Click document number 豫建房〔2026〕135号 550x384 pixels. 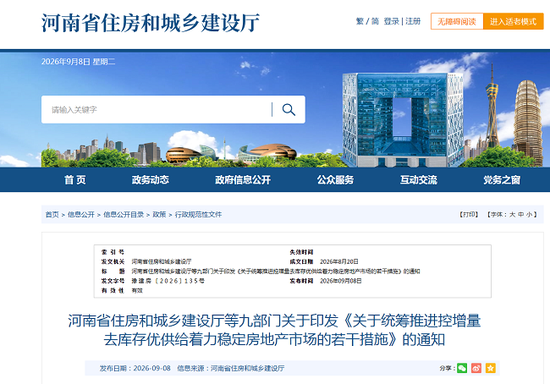pyautogui.click(x=168, y=281)
